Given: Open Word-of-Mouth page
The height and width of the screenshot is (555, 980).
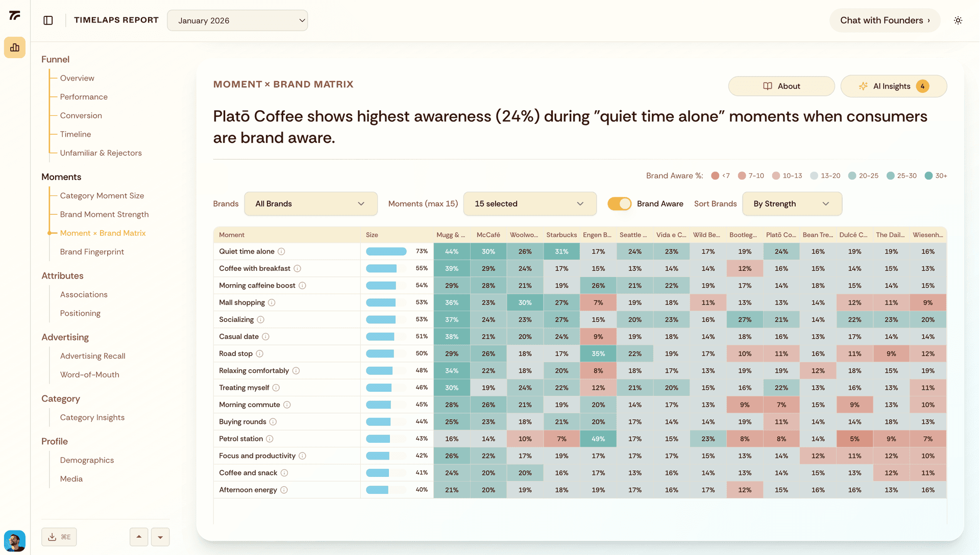Looking at the screenshot, I should 90,375.
